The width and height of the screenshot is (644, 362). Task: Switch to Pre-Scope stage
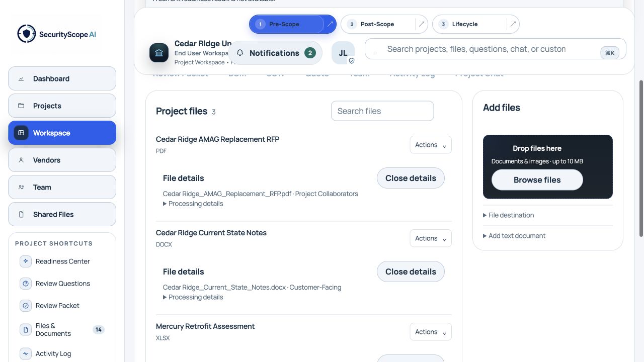(x=287, y=24)
